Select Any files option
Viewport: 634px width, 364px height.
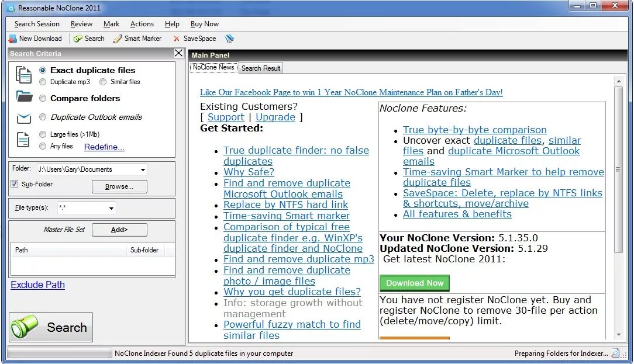(x=43, y=146)
